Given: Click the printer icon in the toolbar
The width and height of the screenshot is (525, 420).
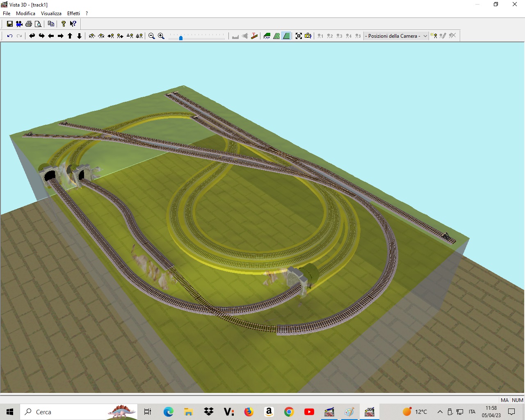Looking at the screenshot, I should click(x=29, y=24).
